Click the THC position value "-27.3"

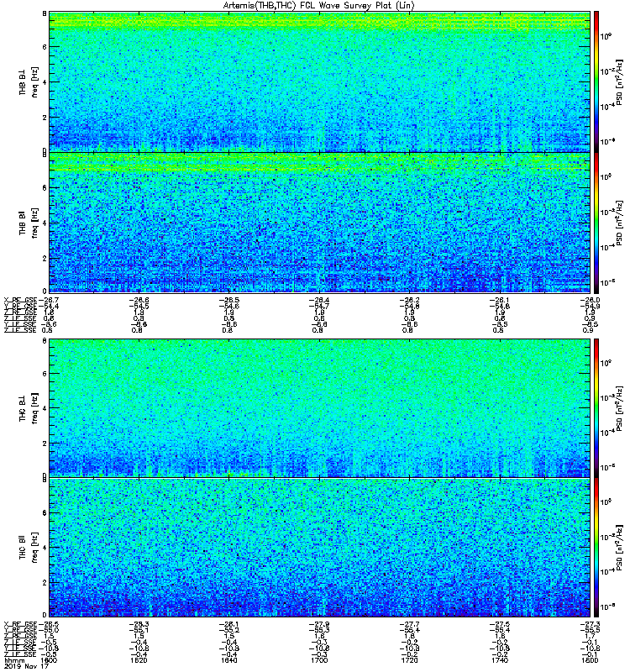pyautogui.click(x=590, y=624)
